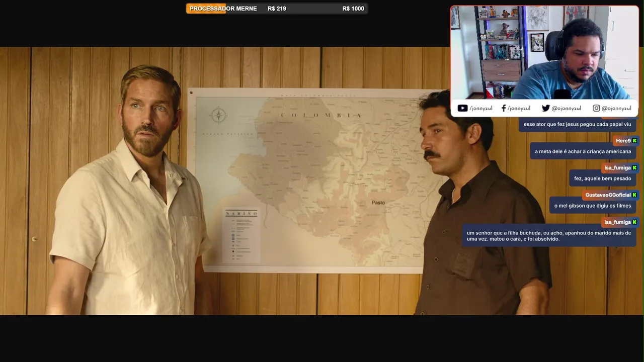Click isa_fumiga above 'fez, aquele bem pesado'
This screenshot has width=644, height=362.
[x=617, y=168]
